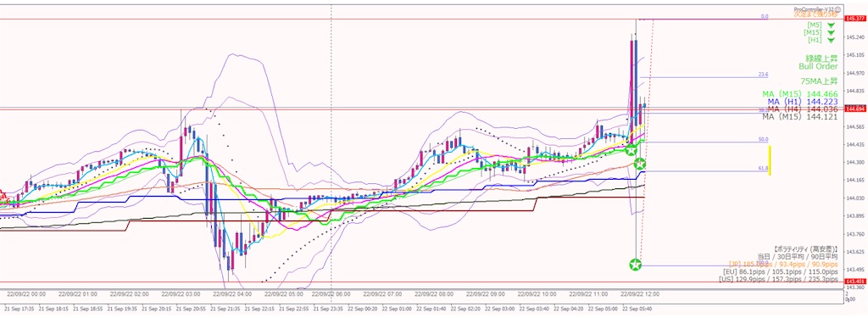Click the 143.760 price scale value
Image resolution: width=868 pixels, height=318 pixels.
pos(855,233)
